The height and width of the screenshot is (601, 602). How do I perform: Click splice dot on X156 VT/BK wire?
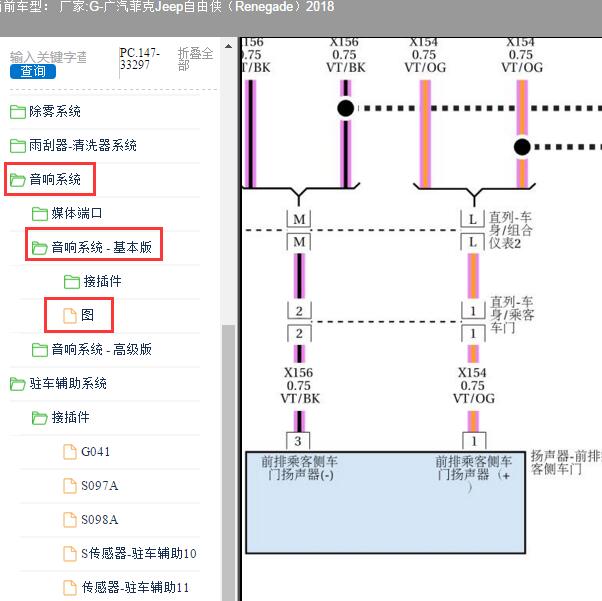tap(346, 108)
